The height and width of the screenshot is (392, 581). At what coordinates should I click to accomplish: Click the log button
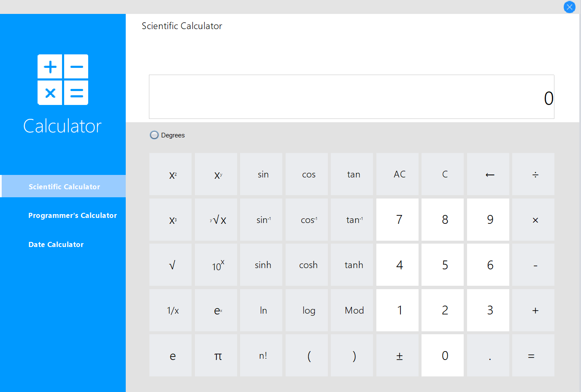point(307,310)
